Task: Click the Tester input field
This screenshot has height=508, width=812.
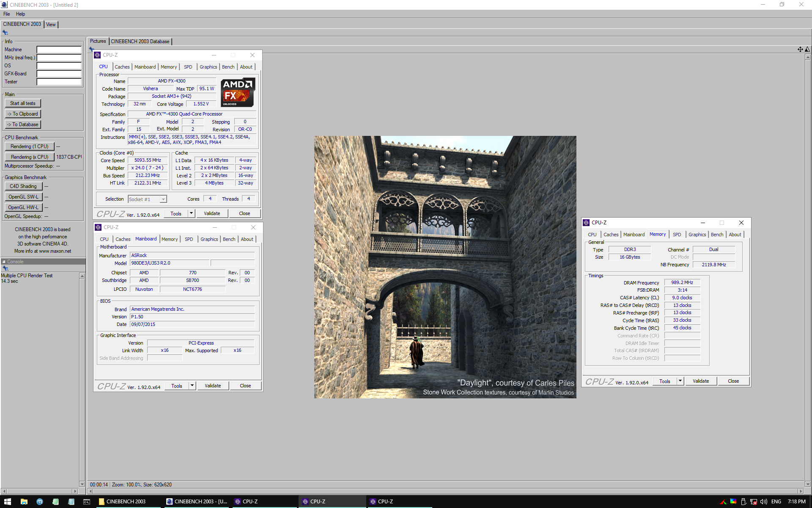Action: tap(59, 82)
